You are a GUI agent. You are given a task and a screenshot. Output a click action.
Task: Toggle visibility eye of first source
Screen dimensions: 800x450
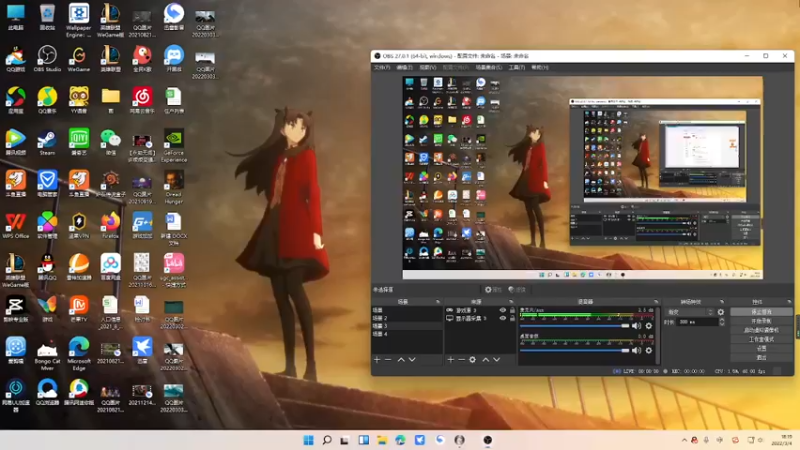(x=502, y=311)
